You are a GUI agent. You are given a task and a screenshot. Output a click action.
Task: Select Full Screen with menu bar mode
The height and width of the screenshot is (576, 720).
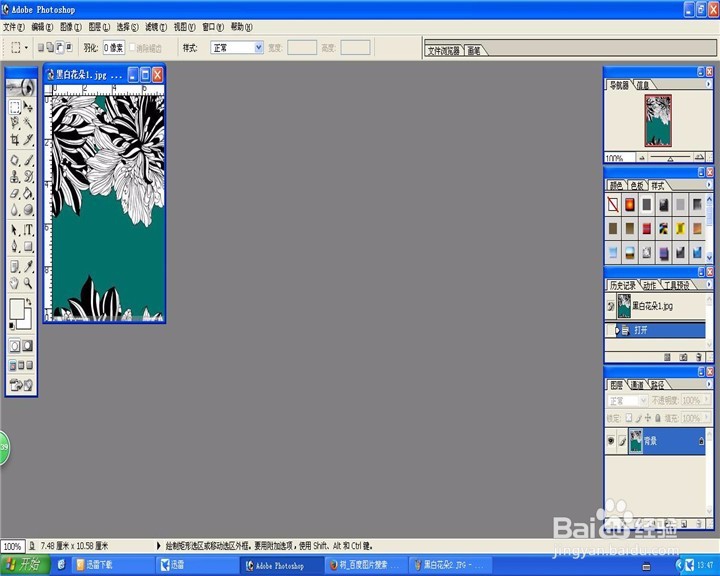click(21, 365)
